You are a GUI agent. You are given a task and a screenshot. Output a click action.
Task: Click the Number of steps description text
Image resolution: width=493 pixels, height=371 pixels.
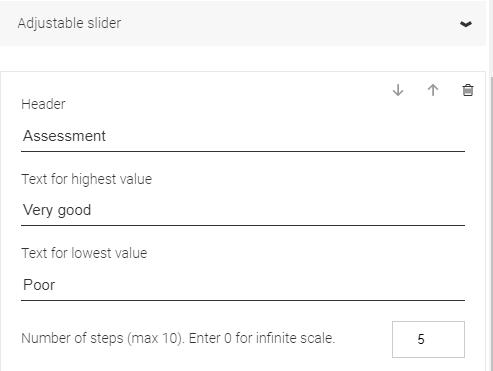click(178, 338)
